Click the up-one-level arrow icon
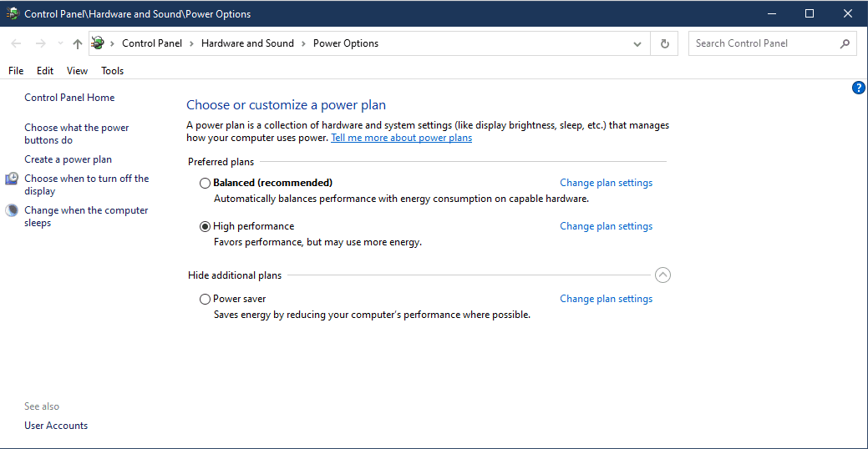Screen dimensions: 868x449 pos(78,43)
